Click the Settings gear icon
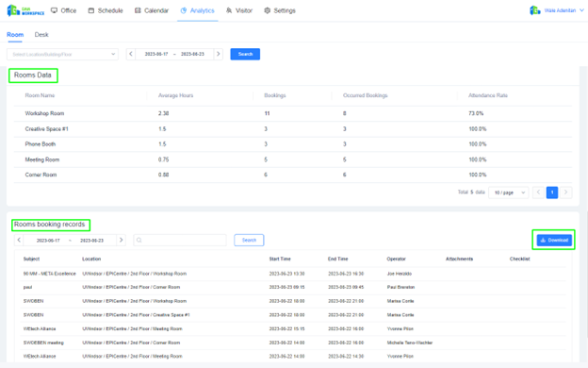Screen dimensions: 588x368 [267, 10]
